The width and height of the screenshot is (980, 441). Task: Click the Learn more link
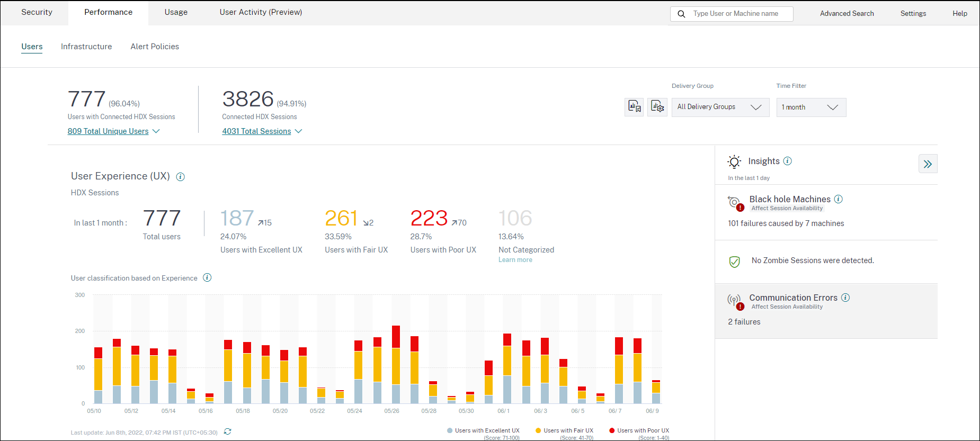click(x=515, y=260)
